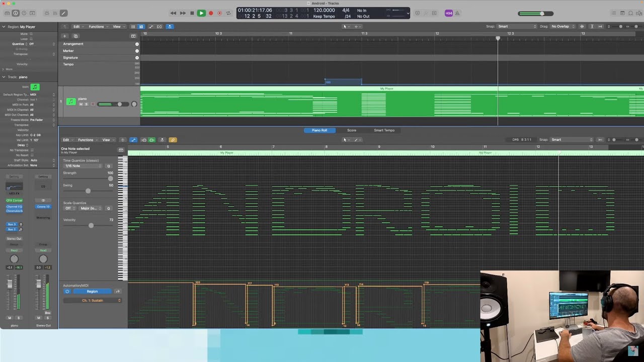Click the Q button beside Time Quantize

coord(108,166)
